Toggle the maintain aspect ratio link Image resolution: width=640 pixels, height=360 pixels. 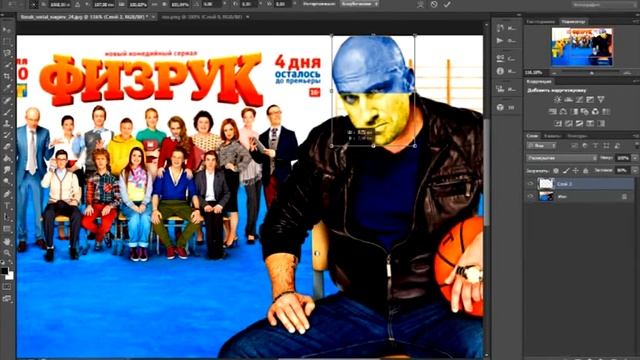pos(155,4)
